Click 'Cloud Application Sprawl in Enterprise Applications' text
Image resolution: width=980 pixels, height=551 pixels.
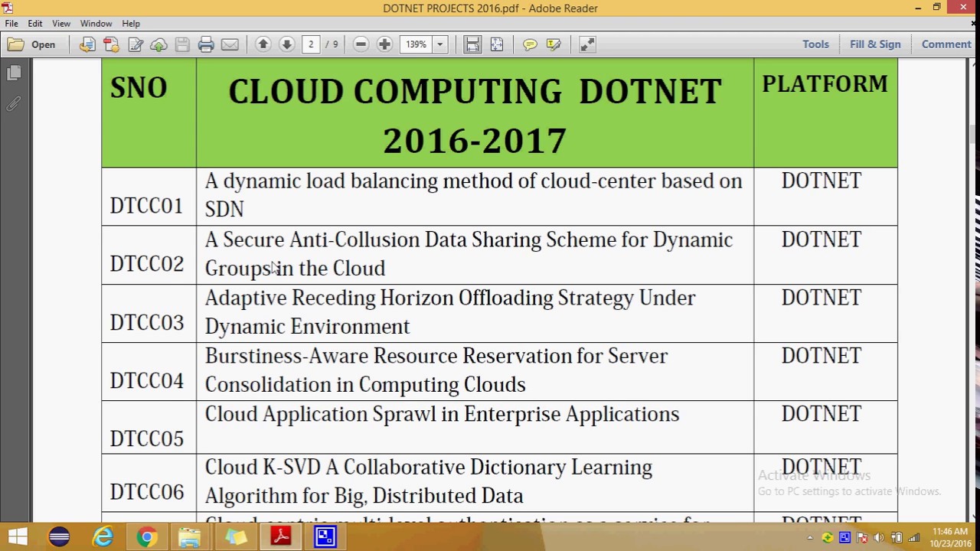(442, 414)
